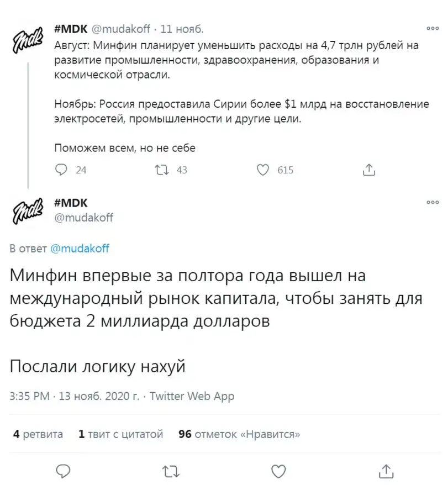This screenshot has height=485, width=448.
Task: Click reply icon on the first tweet
Action: click(62, 170)
